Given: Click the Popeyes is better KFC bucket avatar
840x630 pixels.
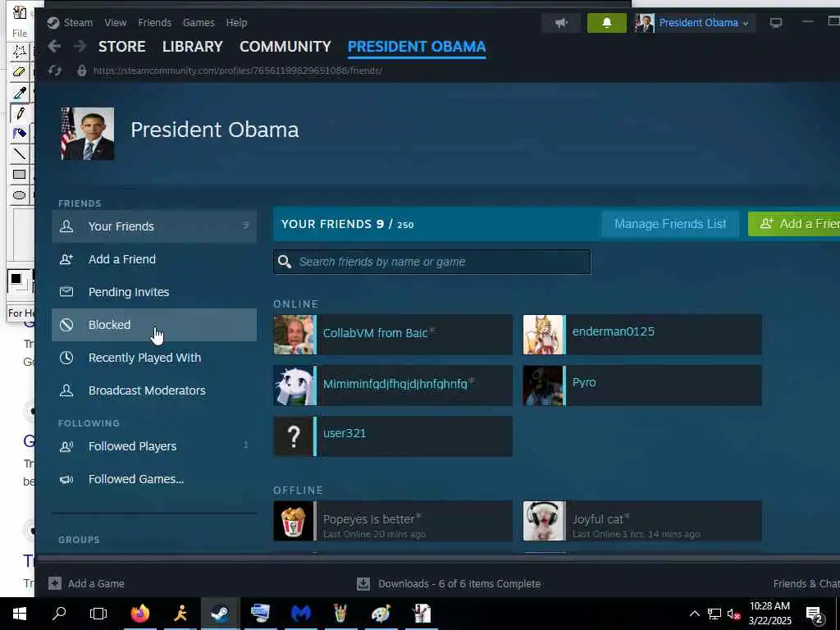Looking at the screenshot, I should point(294,521).
